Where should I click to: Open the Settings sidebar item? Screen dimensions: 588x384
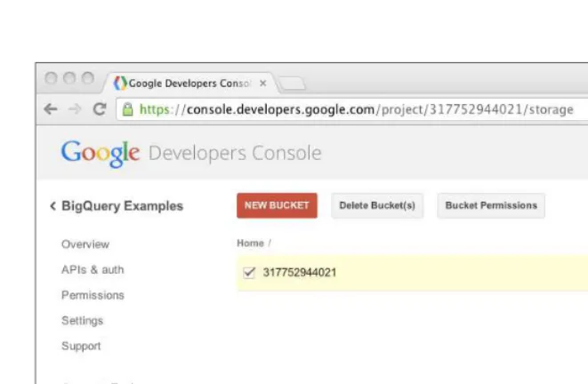[x=82, y=321]
